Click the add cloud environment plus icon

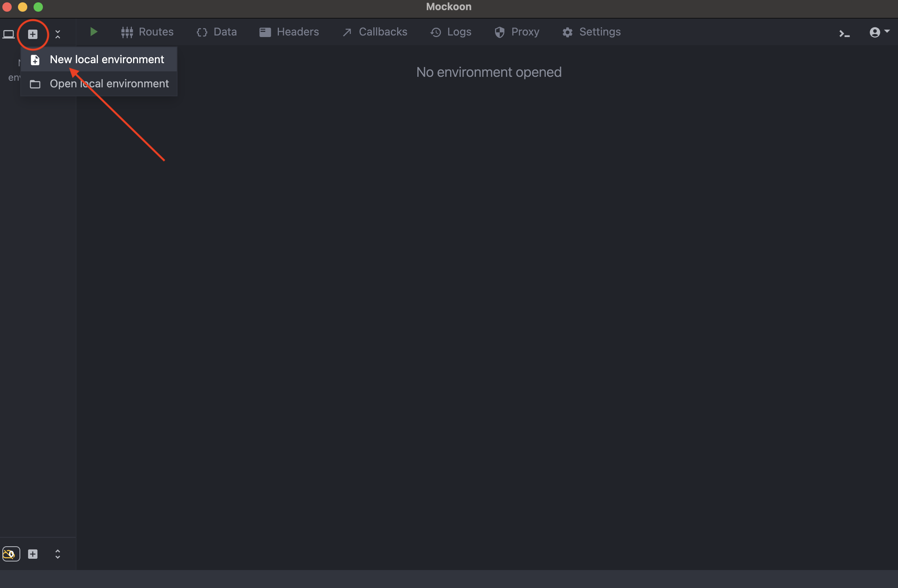point(33,554)
